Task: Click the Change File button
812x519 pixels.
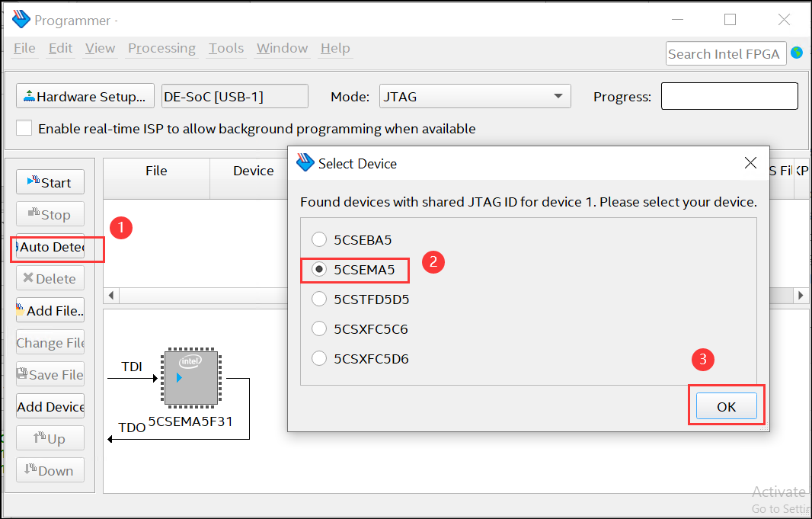Action: 50,342
